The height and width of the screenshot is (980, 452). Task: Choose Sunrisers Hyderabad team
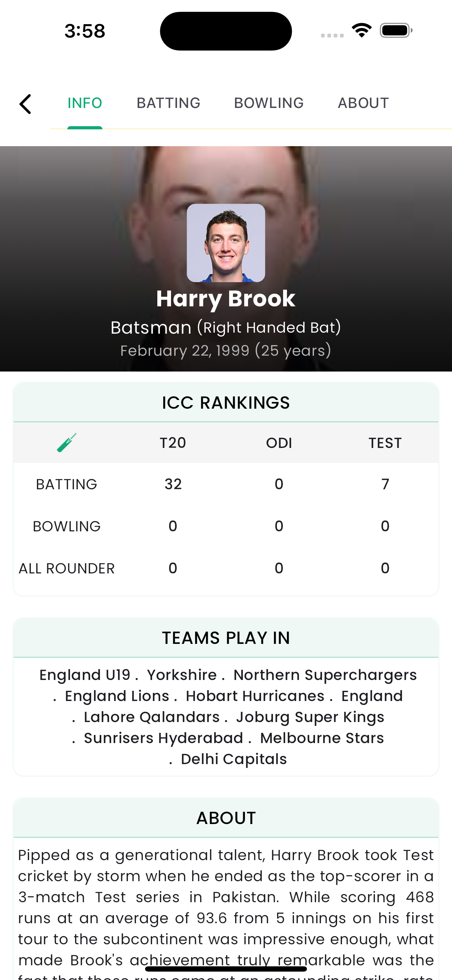coord(163,738)
